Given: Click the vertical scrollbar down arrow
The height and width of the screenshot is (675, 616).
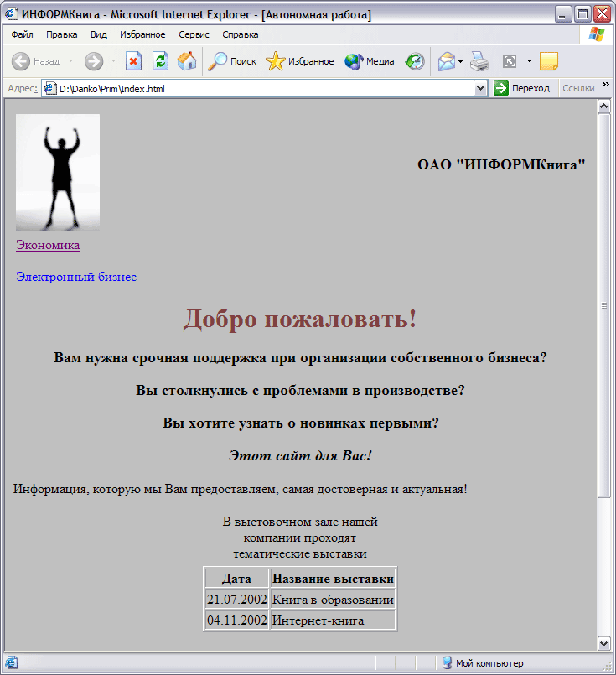Looking at the screenshot, I should (x=603, y=642).
